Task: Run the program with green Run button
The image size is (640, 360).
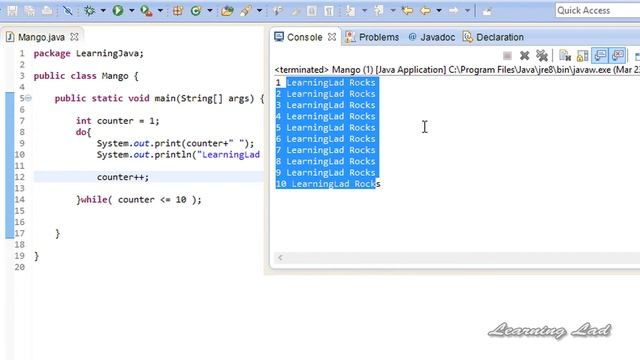Action: 118,11
